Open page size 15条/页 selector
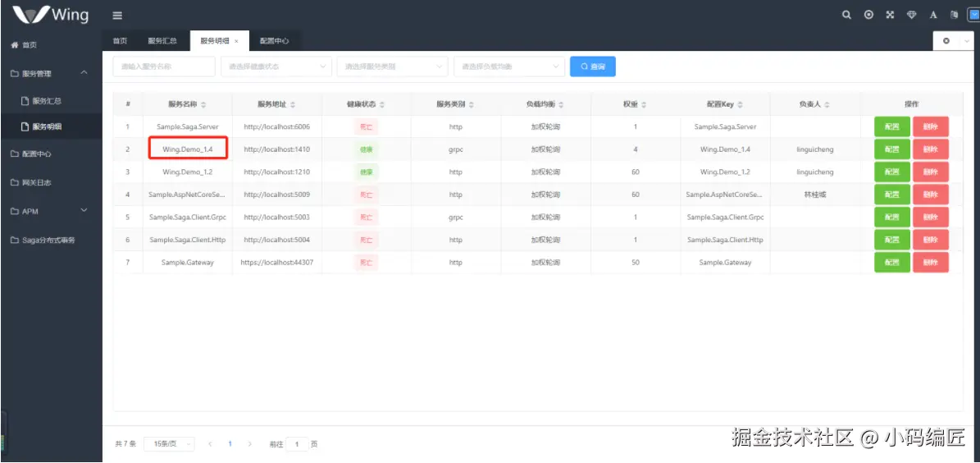Image resolution: width=980 pixels, height=463 pixels. click(169, 443)
